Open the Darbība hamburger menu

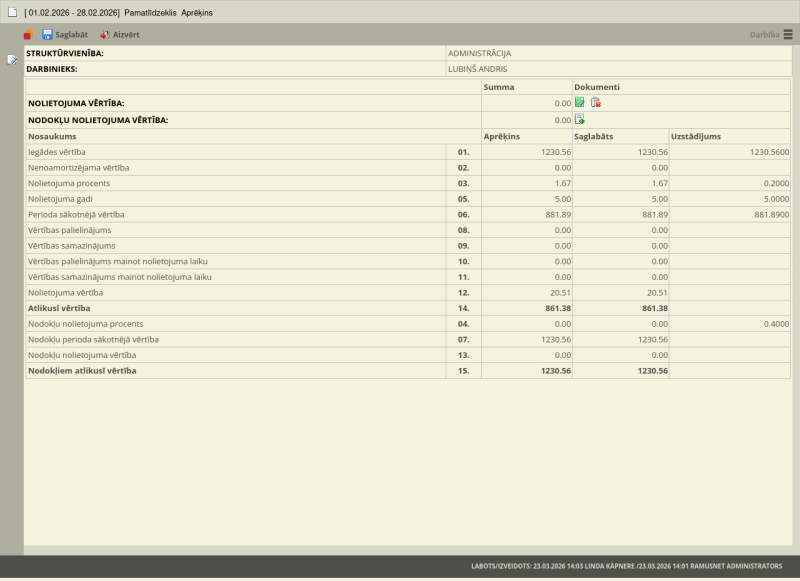tap(788, 34)
